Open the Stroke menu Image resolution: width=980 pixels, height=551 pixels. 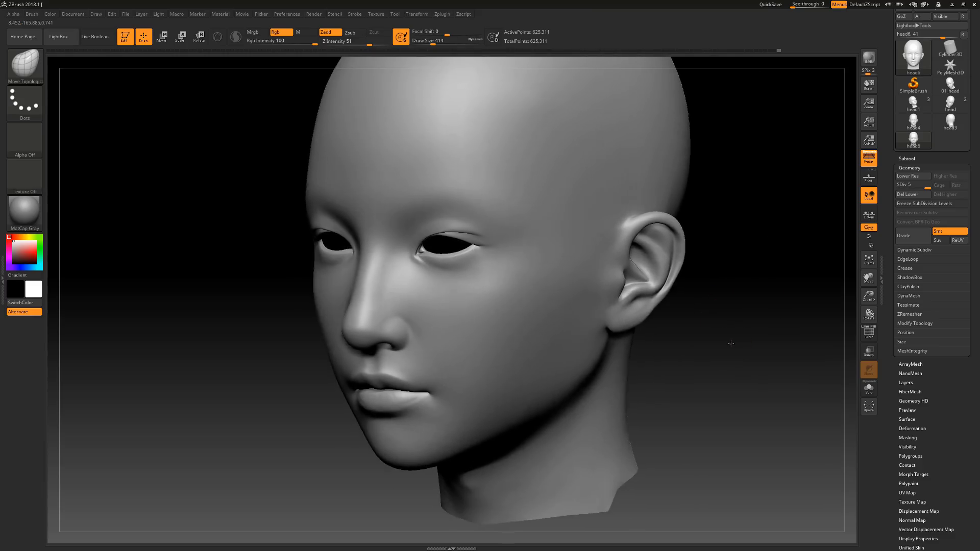[x=354, y=14]
